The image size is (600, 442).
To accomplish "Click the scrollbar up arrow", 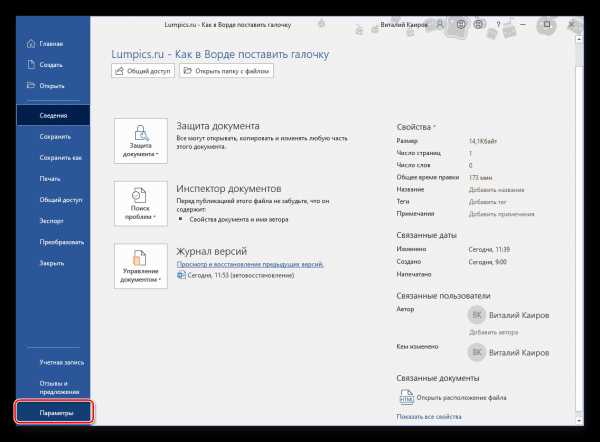I will pyautogui.click(x=579, y=39).
